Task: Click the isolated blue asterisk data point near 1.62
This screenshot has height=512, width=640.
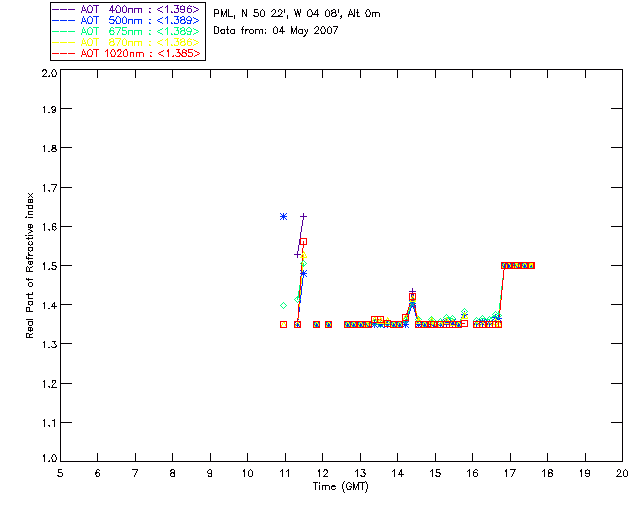Action: coord(283,216)
